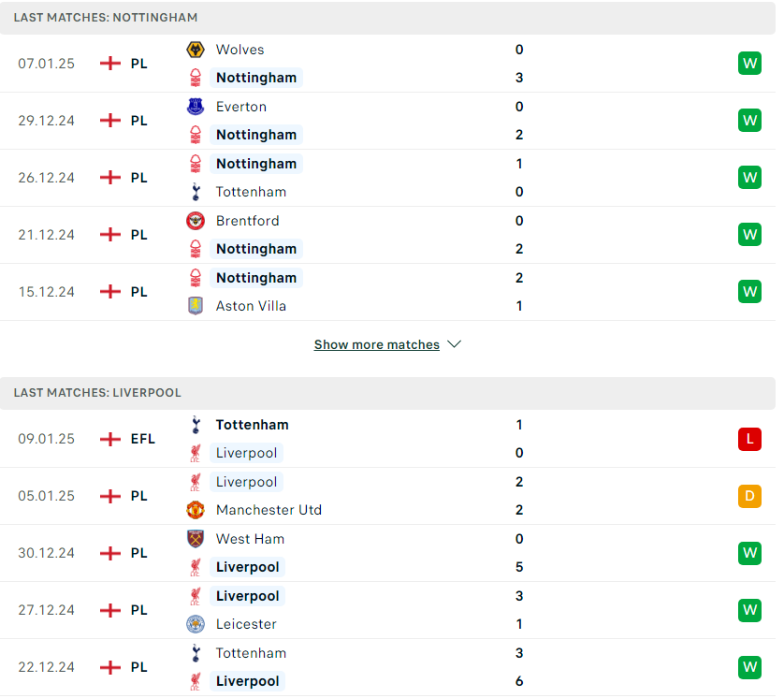784x698 pixels.
Task: Click the Everton club crest icon
Action: (196, 107)
